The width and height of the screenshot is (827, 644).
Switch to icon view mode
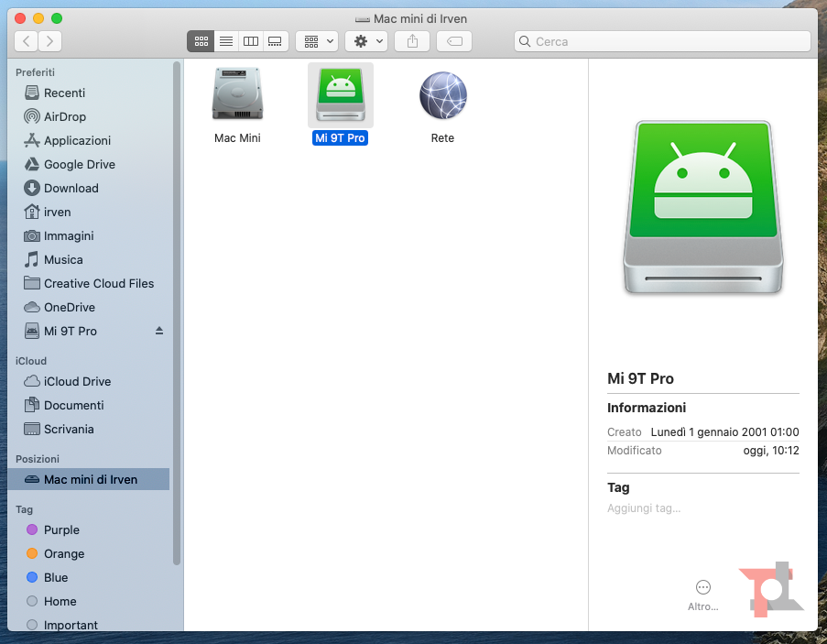tap(201, 41)
